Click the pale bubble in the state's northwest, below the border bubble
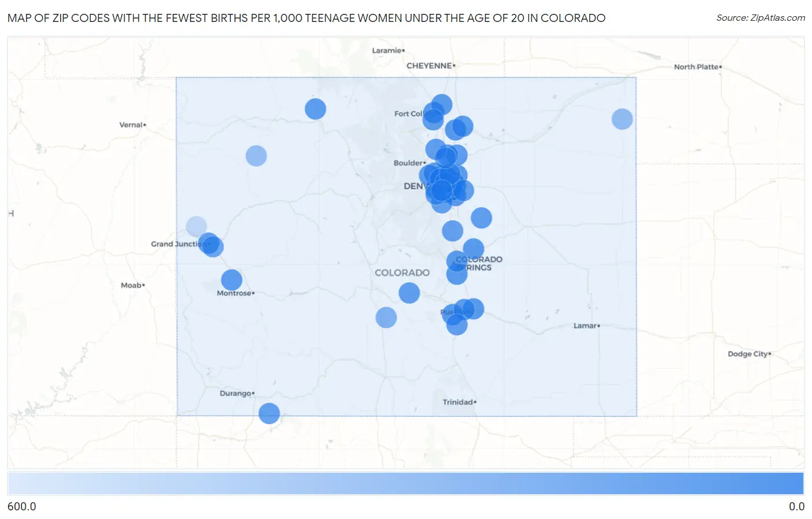Image resolution: width=812 pixels, height=519 pixels. click(256, 156)
